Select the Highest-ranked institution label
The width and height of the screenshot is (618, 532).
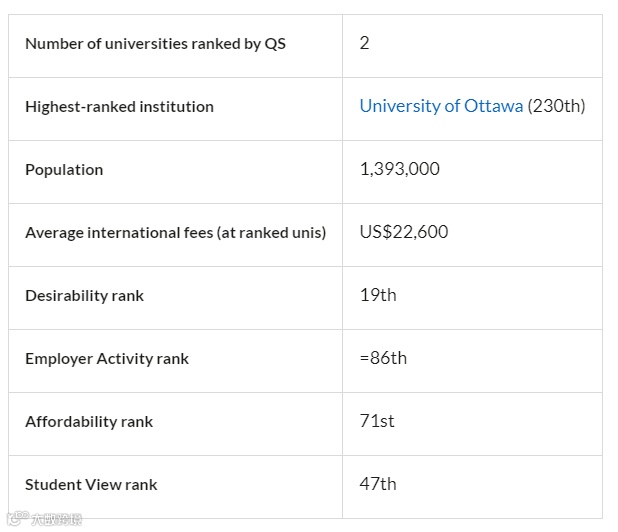119,107
